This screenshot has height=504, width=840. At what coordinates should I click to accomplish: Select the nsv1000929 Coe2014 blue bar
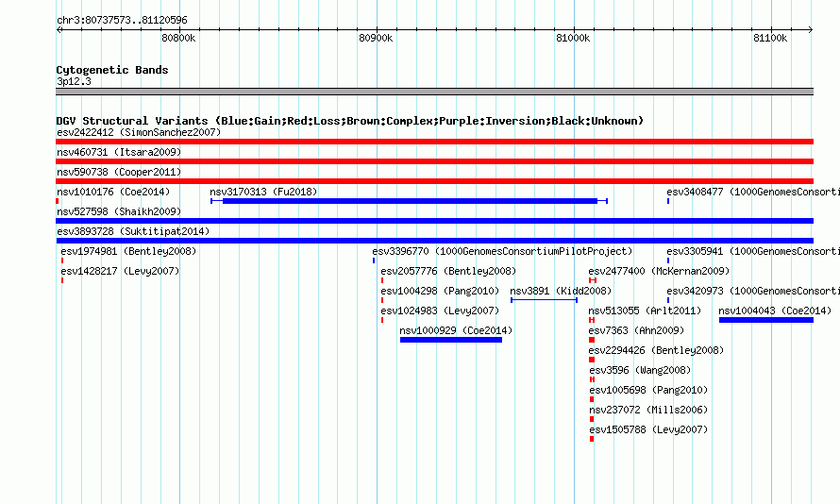click(451, 340)
